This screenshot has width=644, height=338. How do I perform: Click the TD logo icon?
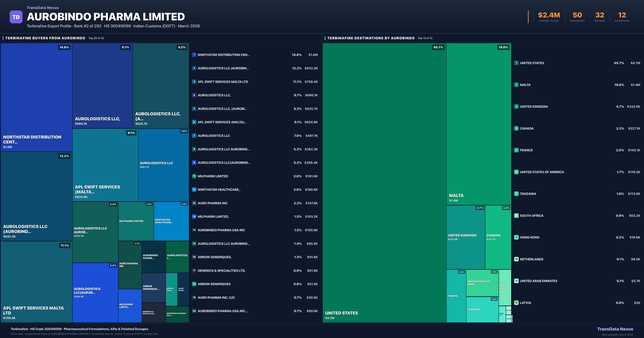pyautogui.click(x=16, y=17)
